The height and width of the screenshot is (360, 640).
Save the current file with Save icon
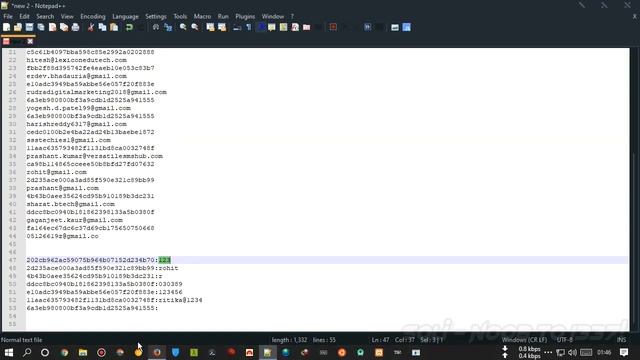(x=29, y=27)
